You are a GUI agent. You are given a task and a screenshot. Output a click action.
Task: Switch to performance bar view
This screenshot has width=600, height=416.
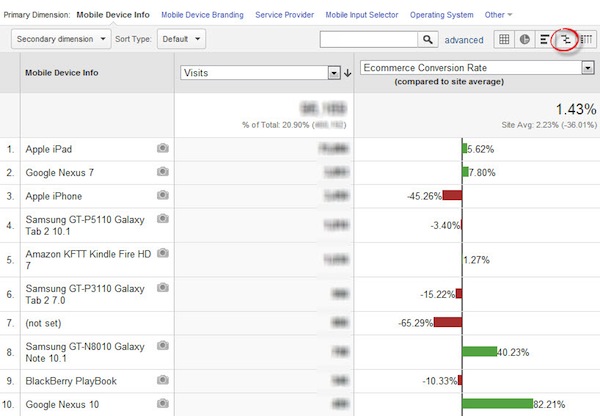click(x=545, y=39)
